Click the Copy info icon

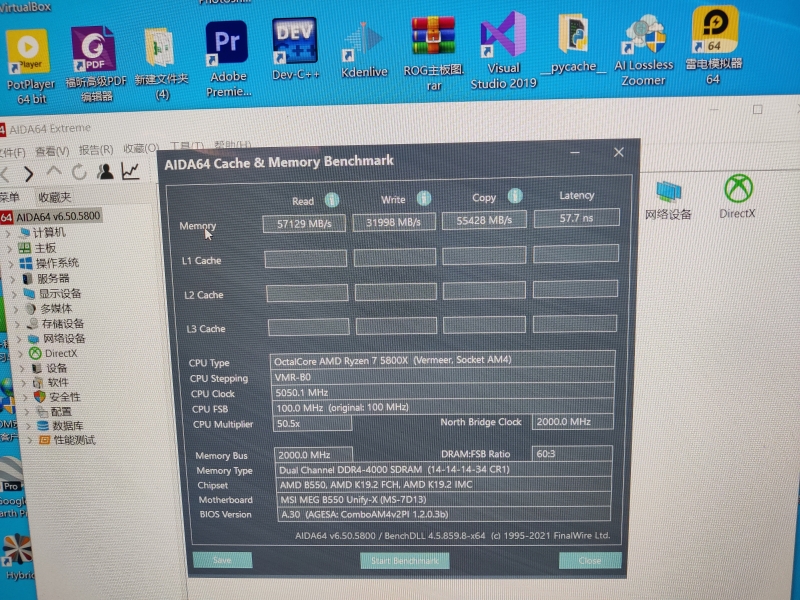[x=514, y=195]
